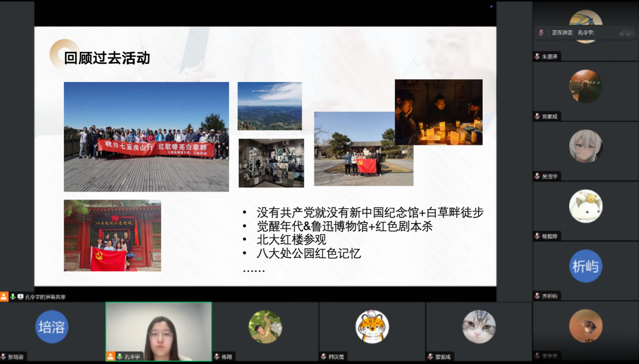The image size is (639, 364).
Task: Click the muted mic icon next to 齐析屿
Action: [537, 296]
